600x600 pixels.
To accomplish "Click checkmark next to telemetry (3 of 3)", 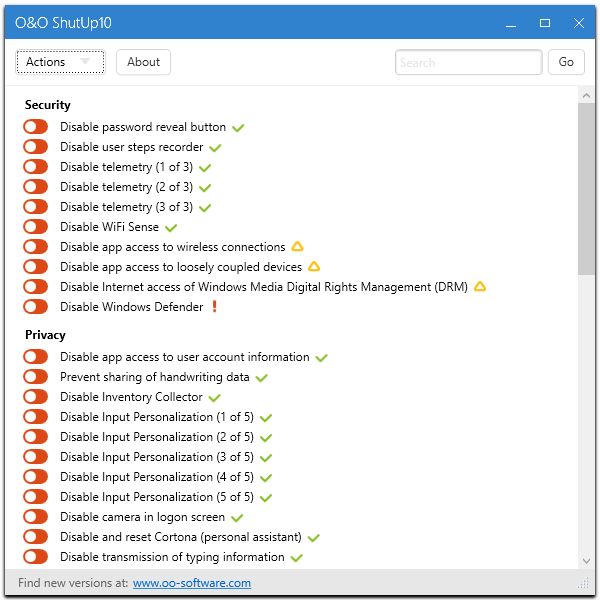I will [x=205, y=208].
